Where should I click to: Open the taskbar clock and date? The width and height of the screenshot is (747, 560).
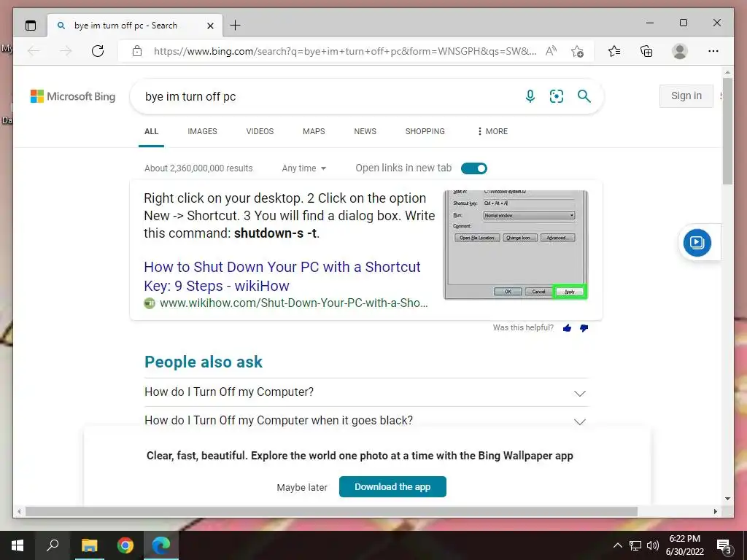[x=685, y=545]
